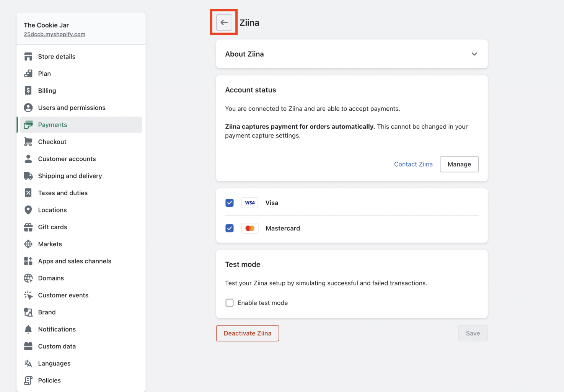Click the Brand icon in sidebar
This screenshot has height=392, width=564.
(28, 312)
